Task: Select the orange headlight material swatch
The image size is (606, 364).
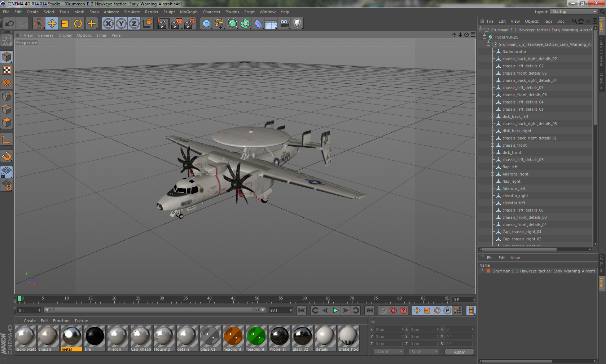Action: (233, 338)
